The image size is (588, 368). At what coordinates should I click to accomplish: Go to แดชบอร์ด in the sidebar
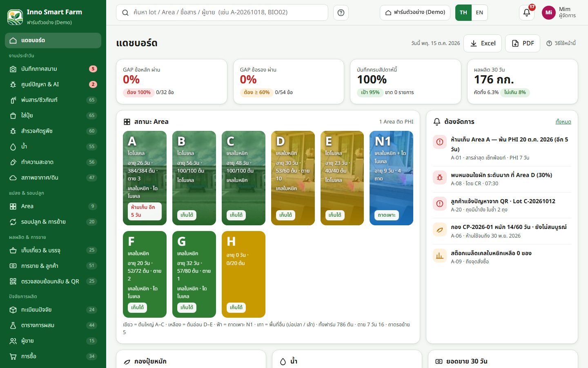click(x=53, y=40)
